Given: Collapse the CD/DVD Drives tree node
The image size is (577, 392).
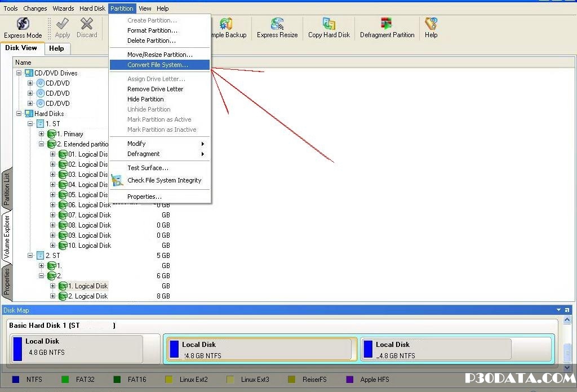Looking at the screenshot, I should (19, 73).
